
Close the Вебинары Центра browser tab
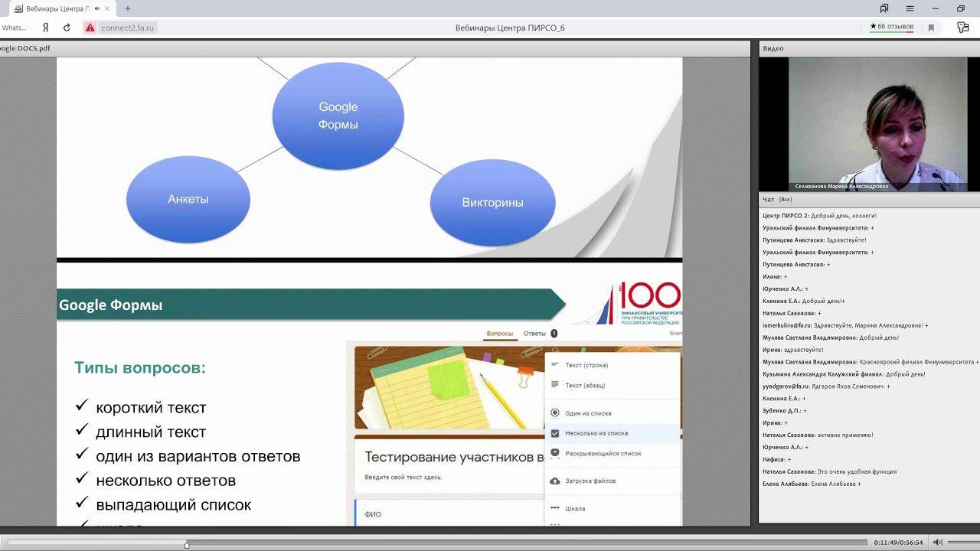(x=108, y=8)
